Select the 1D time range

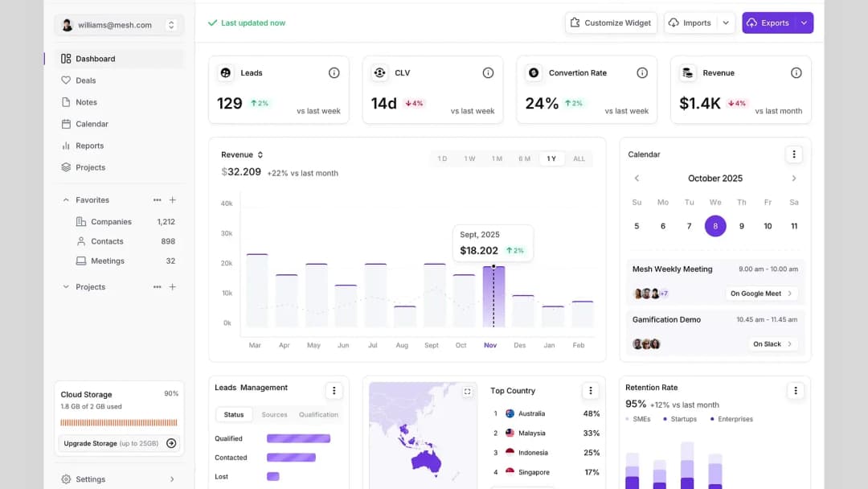(x=442, y=158)
